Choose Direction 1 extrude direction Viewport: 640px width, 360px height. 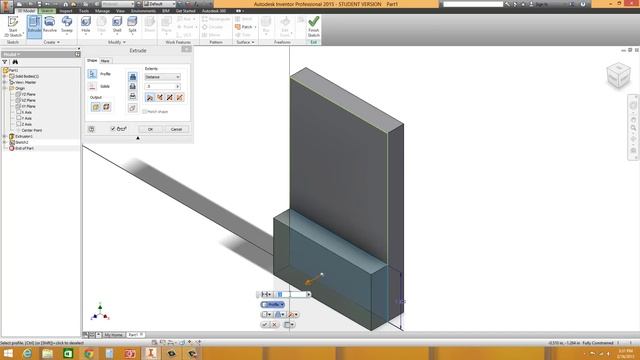click(150, 98)
